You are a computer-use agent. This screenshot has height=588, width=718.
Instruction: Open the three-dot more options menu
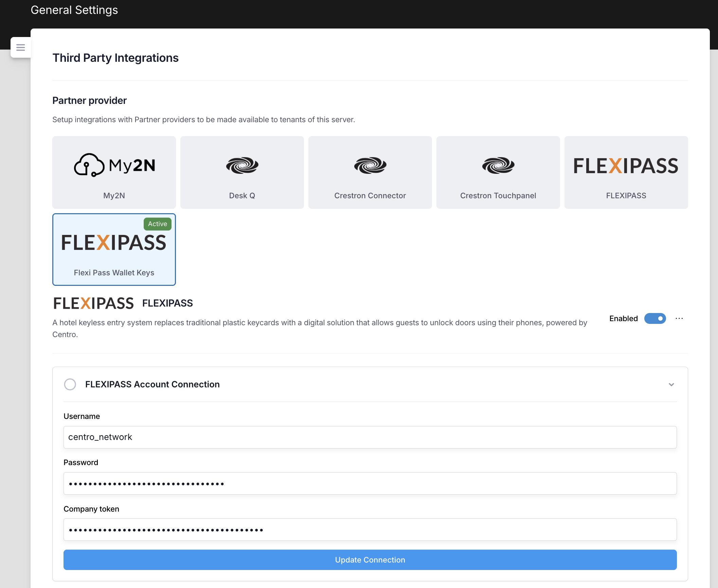click(679, 318)
